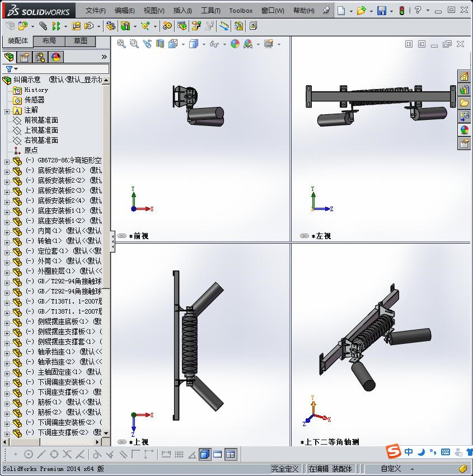This screenshot has width=473, height=476.
Task: Click the Exploded View icon
Action: pyautogui.click(x=196, y=26)
